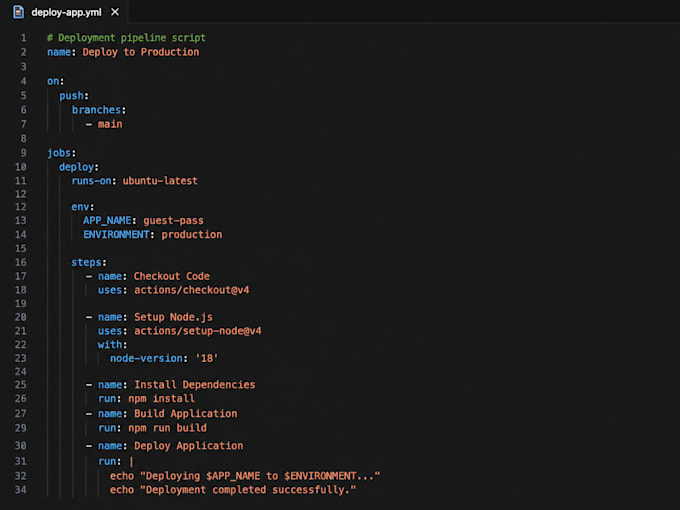Click the "runs-on" key

(92, 181)
